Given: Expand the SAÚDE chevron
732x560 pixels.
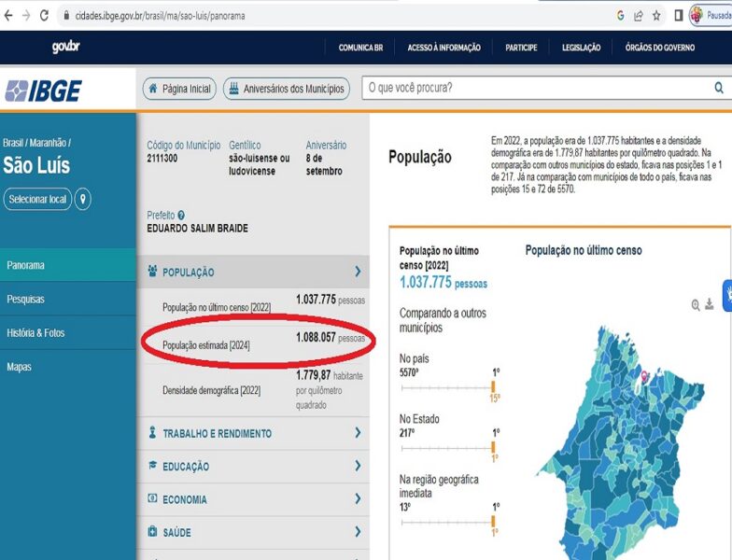Looking at the screenshot, I should point(358,532).
